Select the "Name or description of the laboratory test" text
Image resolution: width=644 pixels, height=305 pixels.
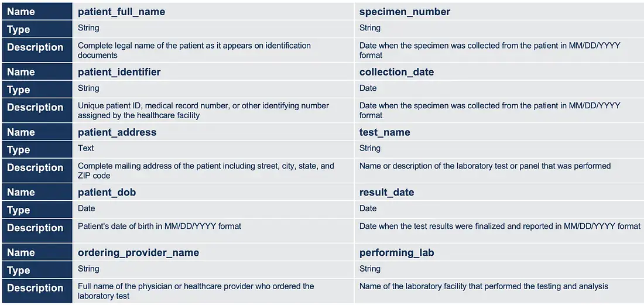point(485,166)
